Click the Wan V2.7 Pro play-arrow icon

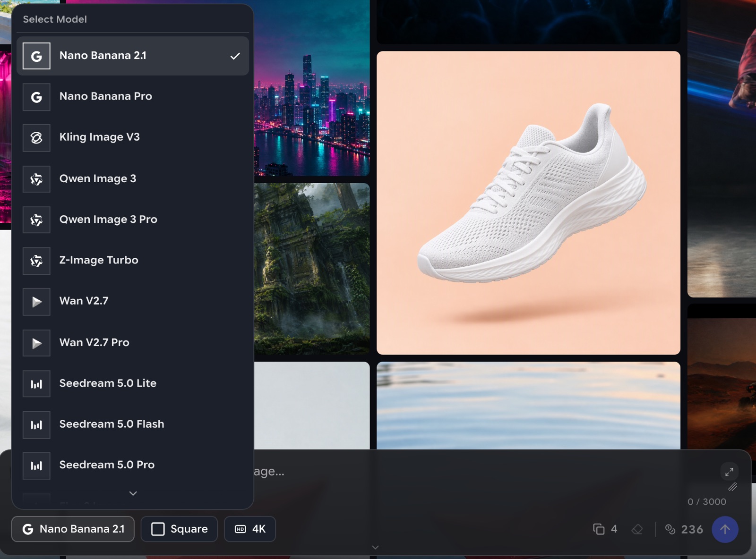pyautogui.click(x=36, y=343)
